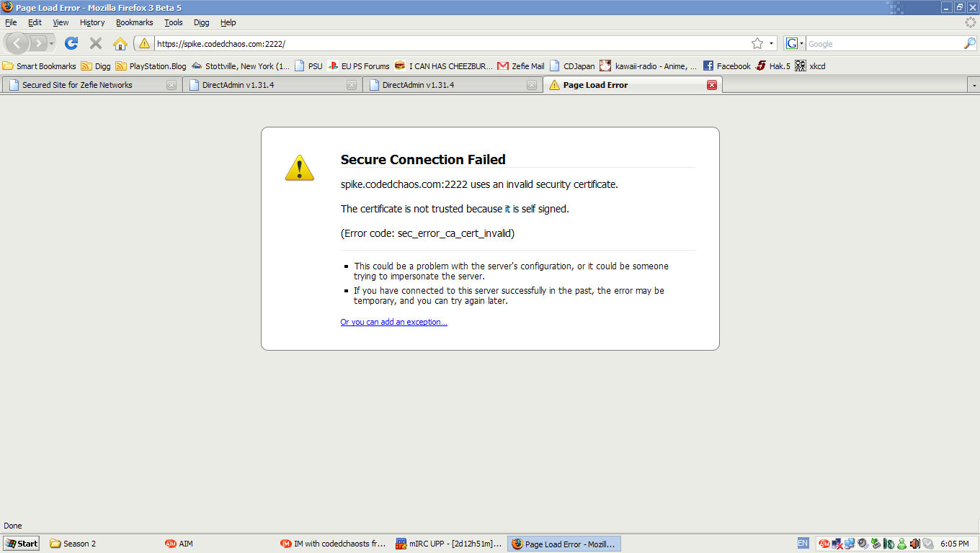Click the Windows Start button
This screenshot has height=553, width=980.
click(21, 544)
